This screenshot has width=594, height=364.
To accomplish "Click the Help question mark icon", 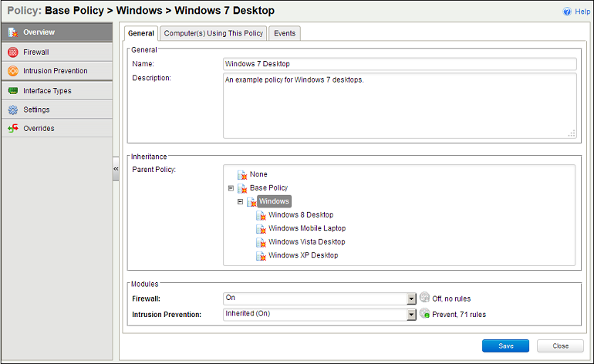I will (567, 12).
